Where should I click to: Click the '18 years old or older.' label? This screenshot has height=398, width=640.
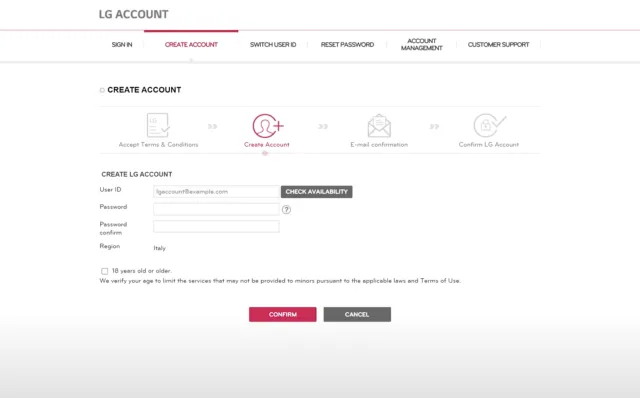coord(142,271)
